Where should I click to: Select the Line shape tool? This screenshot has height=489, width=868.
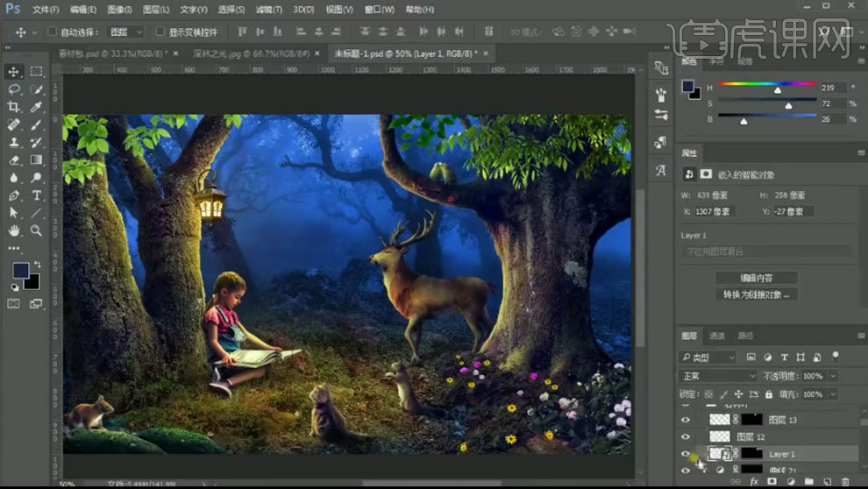tap(36, 213)
